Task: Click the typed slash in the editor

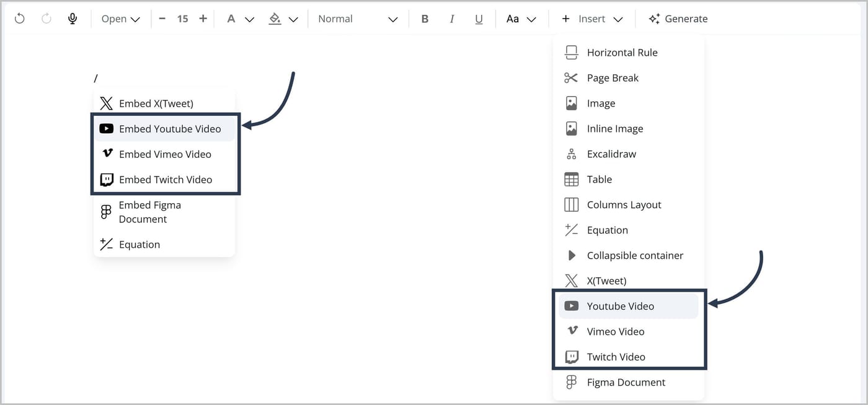Action: (96, 78)
